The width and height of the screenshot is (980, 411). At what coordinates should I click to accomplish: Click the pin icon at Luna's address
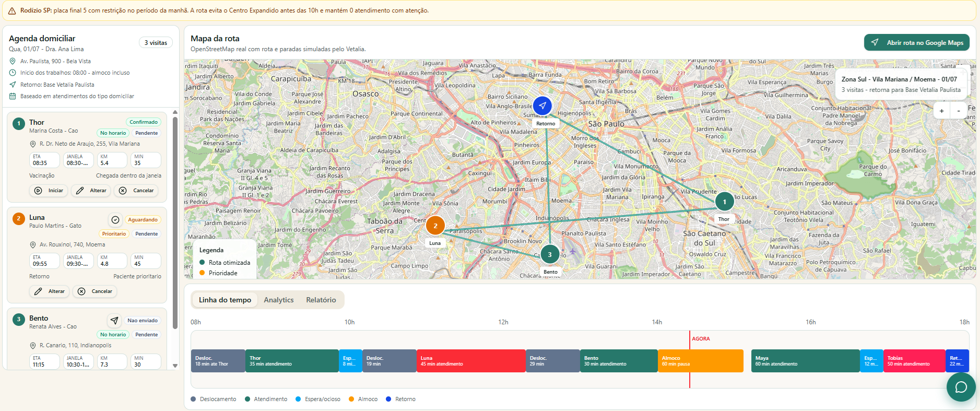[x=33, y=245]
